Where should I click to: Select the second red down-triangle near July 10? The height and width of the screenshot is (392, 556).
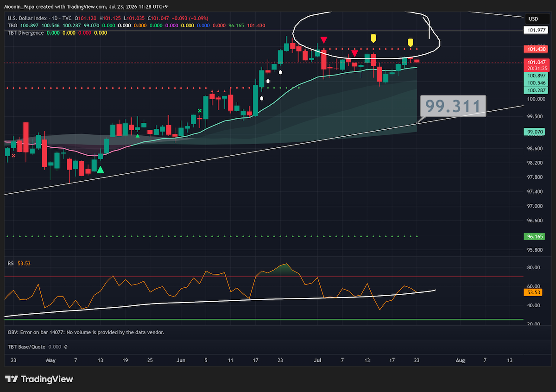tap(354, 53)
